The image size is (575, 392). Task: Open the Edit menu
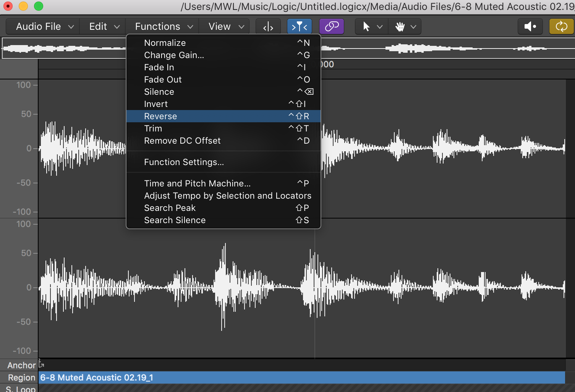[x=104, y=26]
